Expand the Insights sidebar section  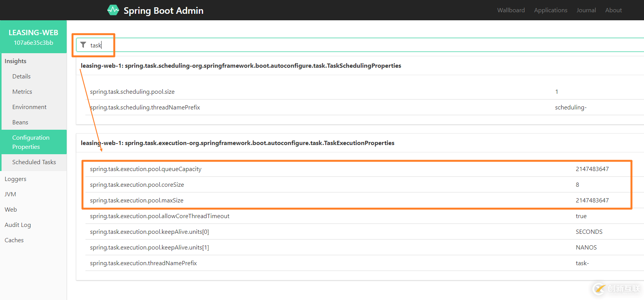pyautogui.click(x=16, y=61)
